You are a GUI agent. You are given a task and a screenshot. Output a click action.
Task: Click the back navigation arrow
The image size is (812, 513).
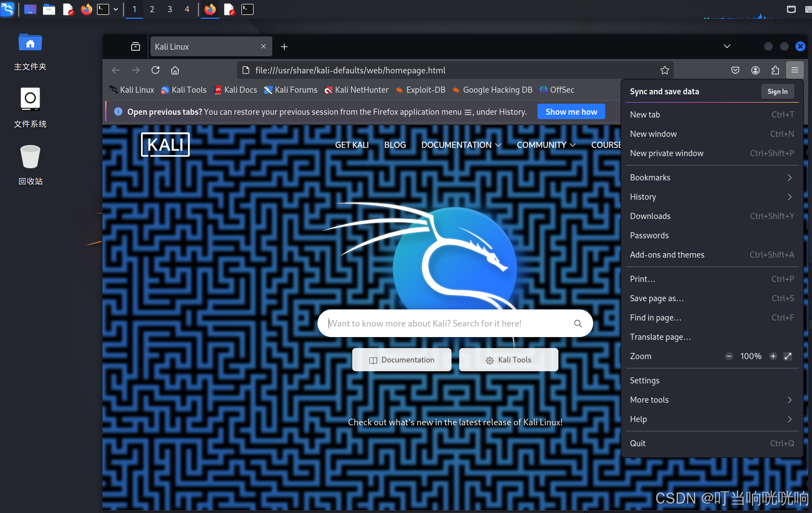pyautogui.click(x=116, y=70)
